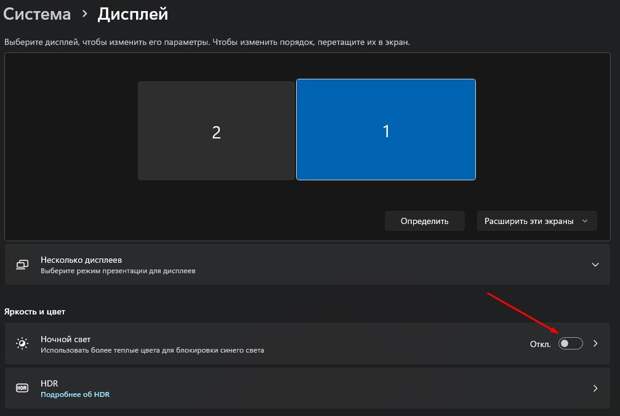The width and height of the screenshot is (620, 416).
Task: Expand the Несколько дисплеев section chevron
Action: coord(595,265)
